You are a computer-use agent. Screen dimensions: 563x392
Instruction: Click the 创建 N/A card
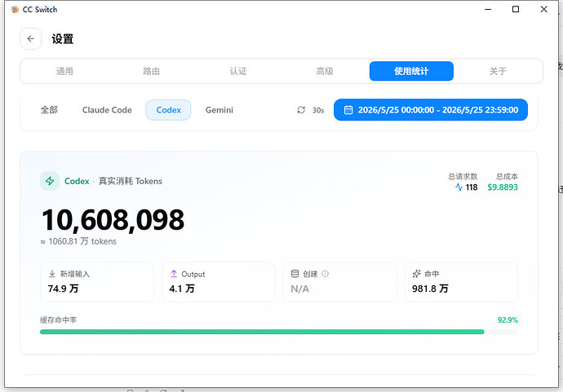point(339,282)
